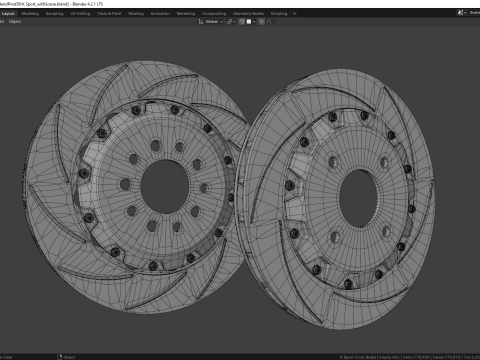Click the scene selector icon
480x360 pixels.
pos(461,13)
